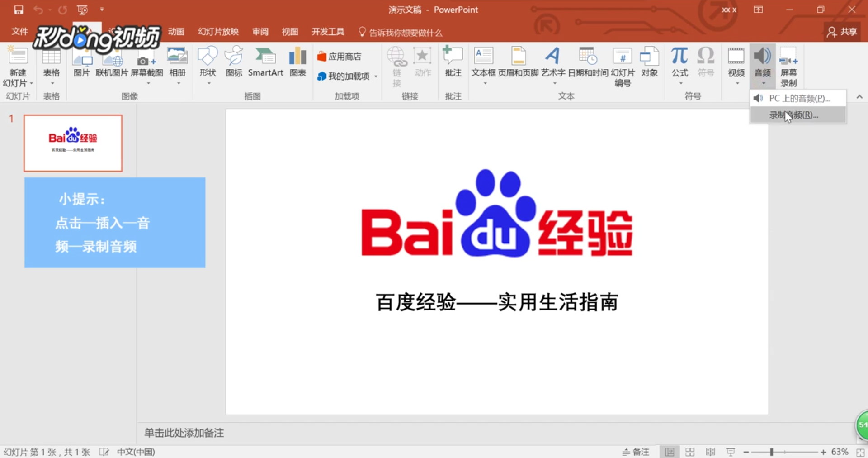Open 应用商店 add-in store
Screen dimensions: 868x458
click(x=340, y=57)
